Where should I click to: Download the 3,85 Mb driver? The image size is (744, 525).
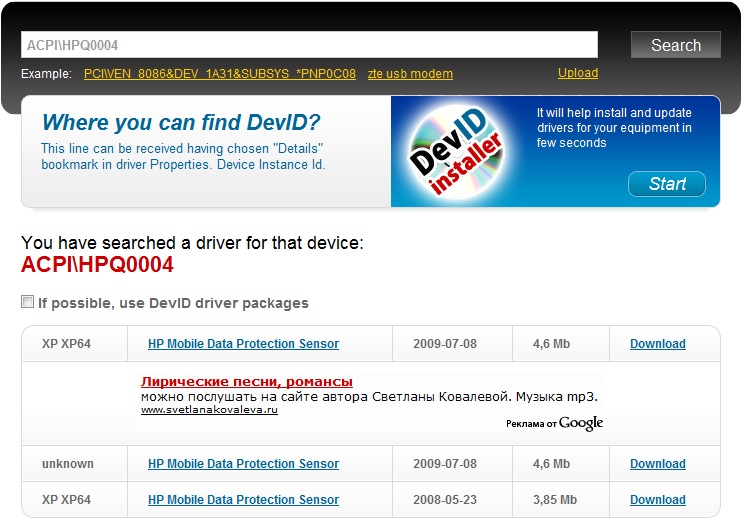658,500
